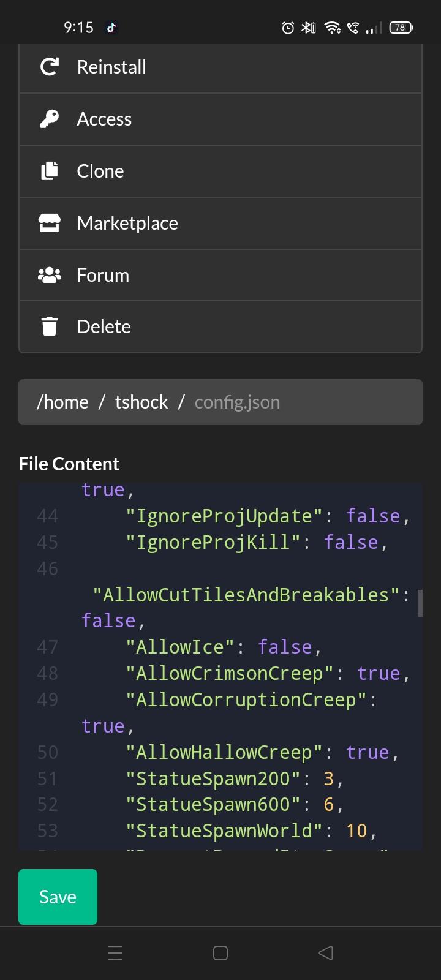Click the Marketplace storefront icon
This screenshot has height=980, width=441.
pos(50,223)
